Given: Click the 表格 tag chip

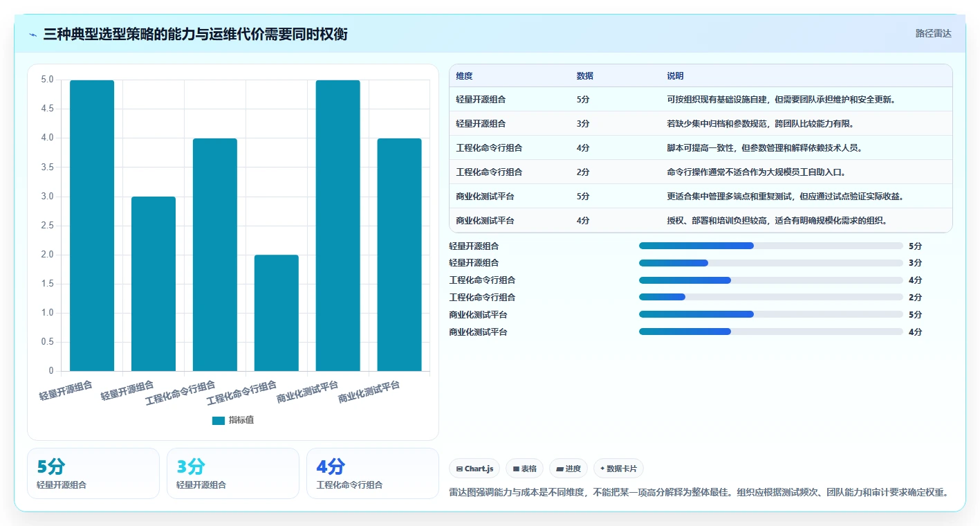Looking at the screenshot, I should coord(525,469).
